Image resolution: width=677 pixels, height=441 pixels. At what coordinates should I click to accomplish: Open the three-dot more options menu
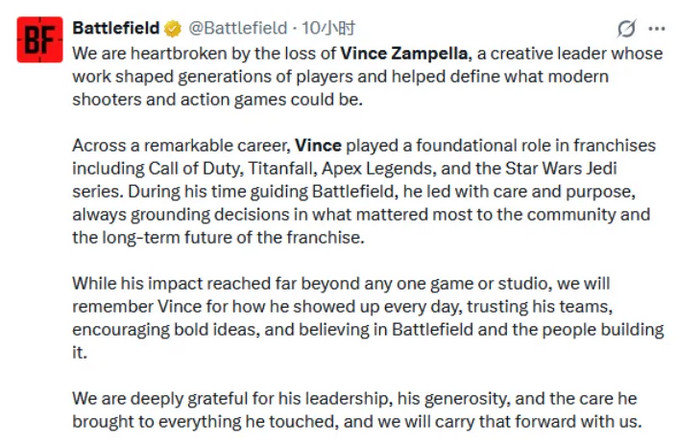[656, 28]
